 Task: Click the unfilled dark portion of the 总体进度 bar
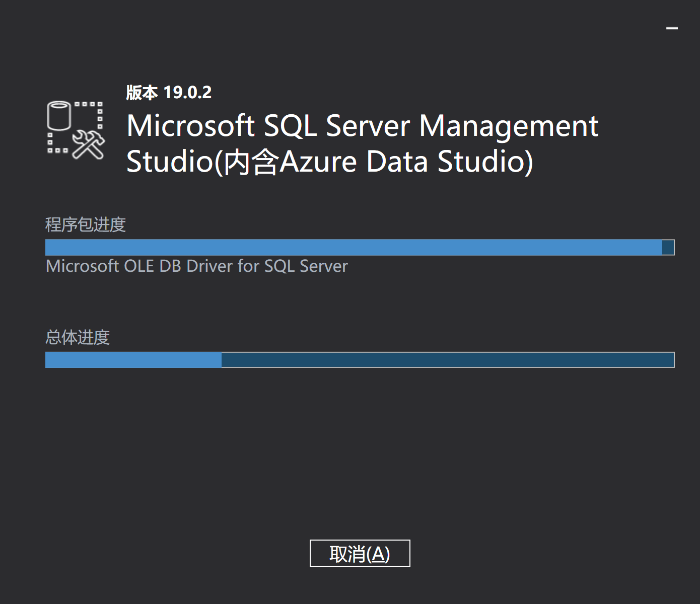tap(447, 360)
